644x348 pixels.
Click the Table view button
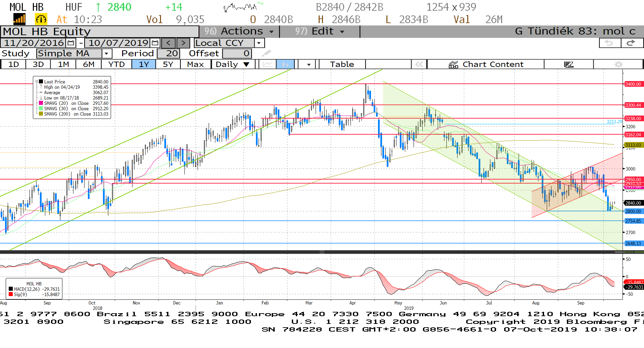(342, 64)
